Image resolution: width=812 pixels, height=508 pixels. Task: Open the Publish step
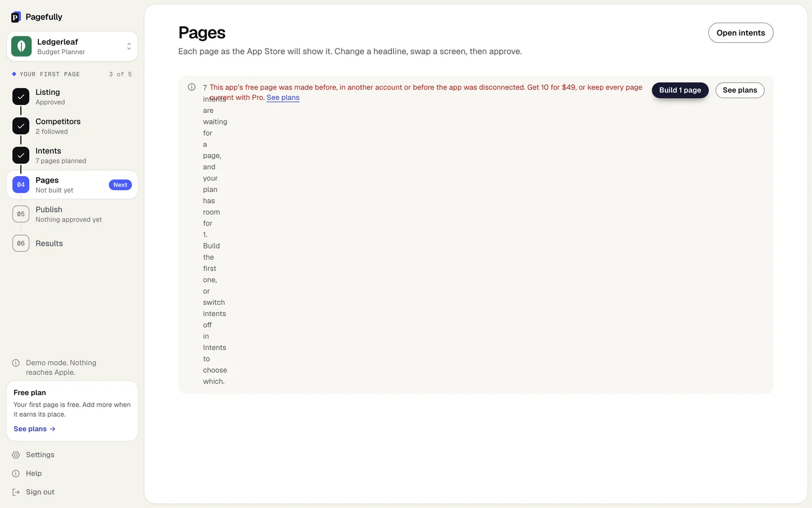pos(72,214)
